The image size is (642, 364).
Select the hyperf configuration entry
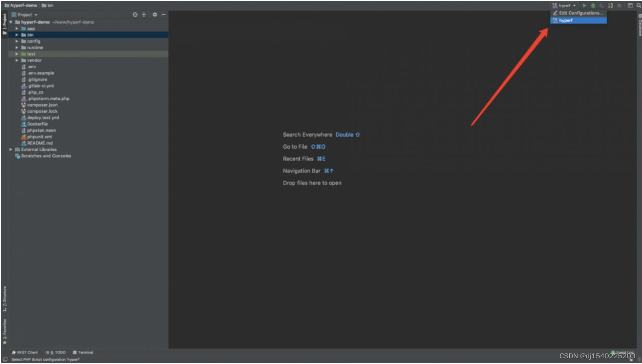pyautogui.click(x=578, y=20)
